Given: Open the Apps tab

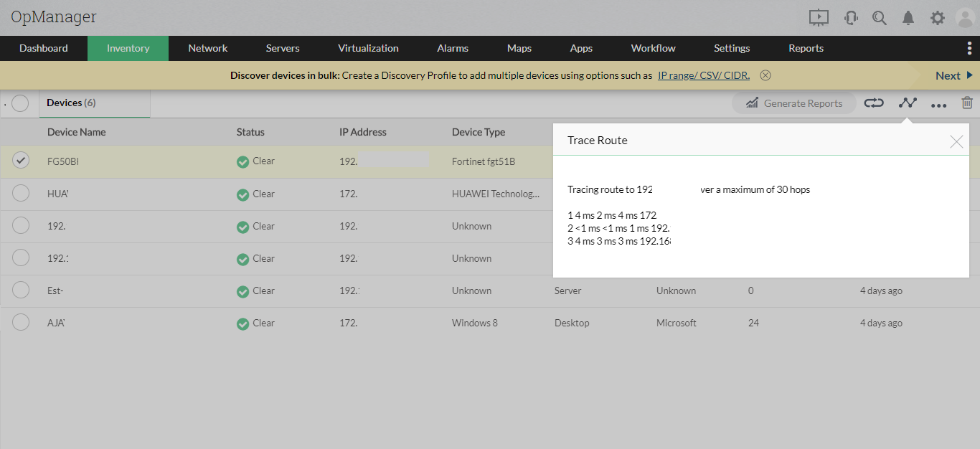Looking at the screenshot, I should (581, 48).
